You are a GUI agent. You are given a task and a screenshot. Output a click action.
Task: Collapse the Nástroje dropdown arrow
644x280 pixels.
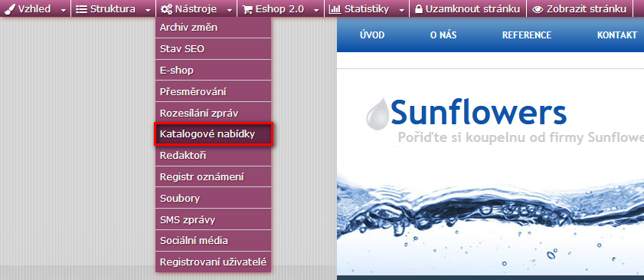230,10
